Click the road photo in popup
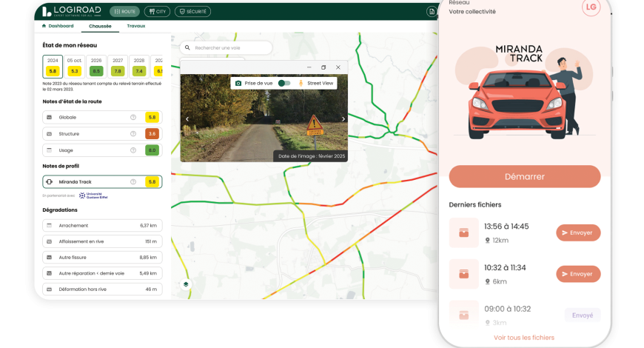This screenshot has height=348, width=644. [264, 118]
